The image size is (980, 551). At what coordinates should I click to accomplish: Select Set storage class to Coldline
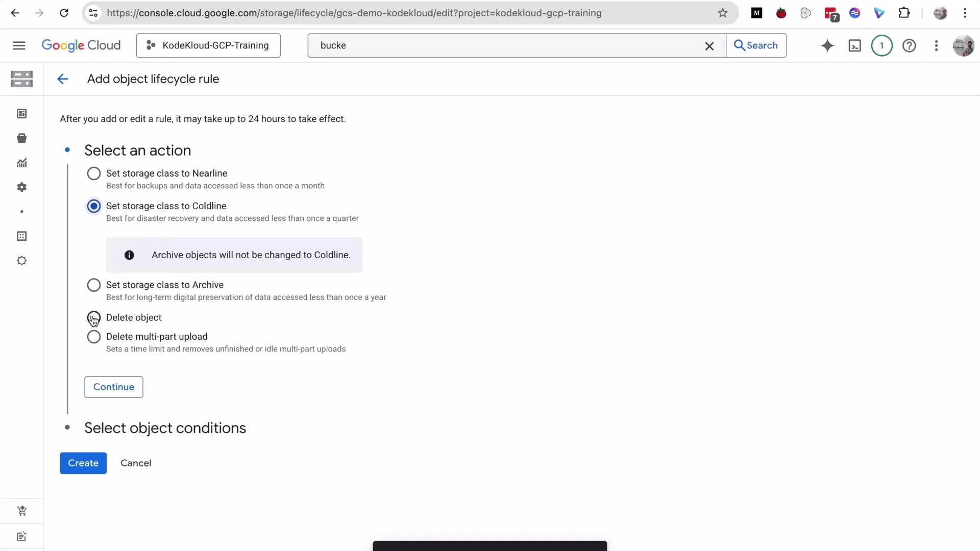click(94, 206)
